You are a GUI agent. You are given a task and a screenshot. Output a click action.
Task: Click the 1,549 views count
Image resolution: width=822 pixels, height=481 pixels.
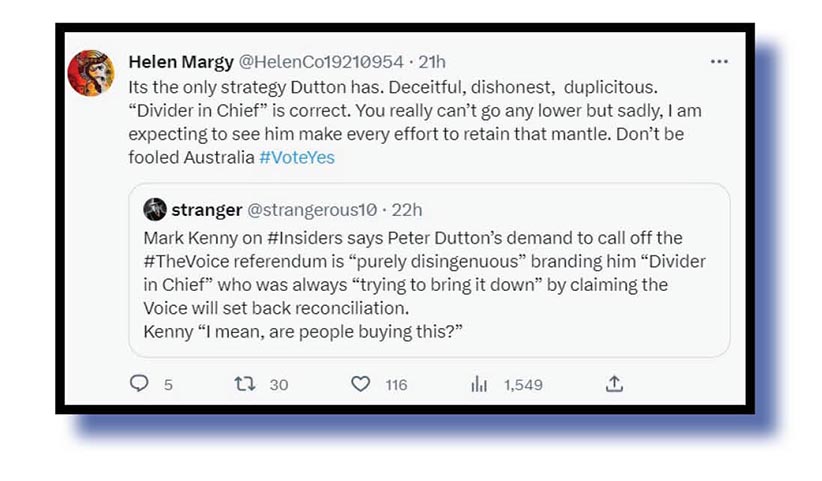pos(522,384)
